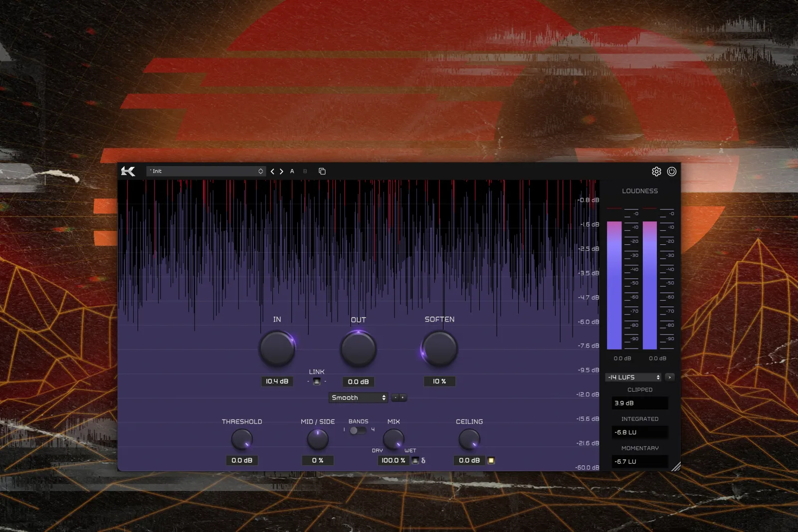Click the -12.0 dB scale label
The height and width of the screenshot is (532, 798).
click(588, 394)
